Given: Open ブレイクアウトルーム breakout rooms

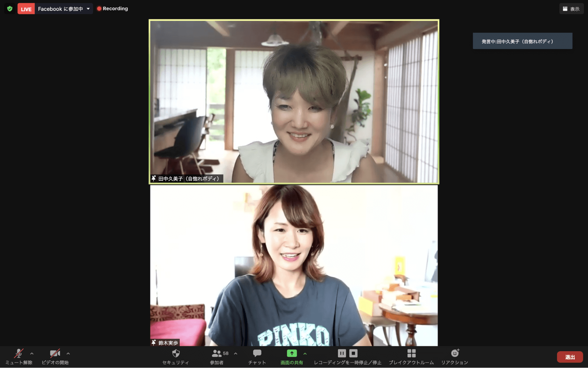Looking at the screenshot, I should (x=411, y=357).
